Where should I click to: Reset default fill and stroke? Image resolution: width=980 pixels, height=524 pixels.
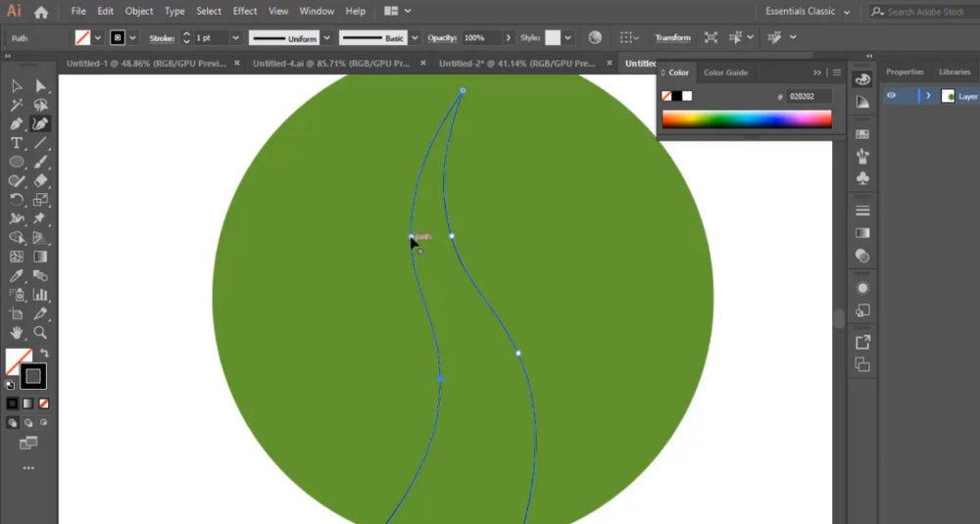coord(10,385)
